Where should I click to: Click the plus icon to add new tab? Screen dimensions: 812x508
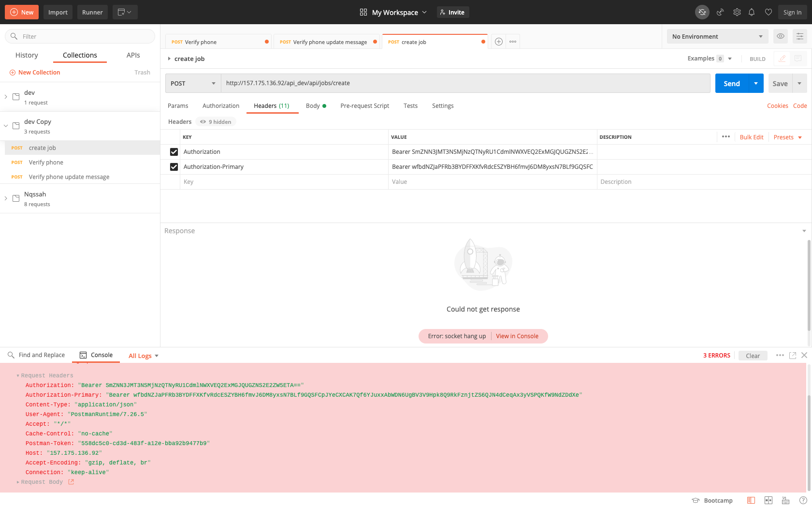(x=499, y=42)
